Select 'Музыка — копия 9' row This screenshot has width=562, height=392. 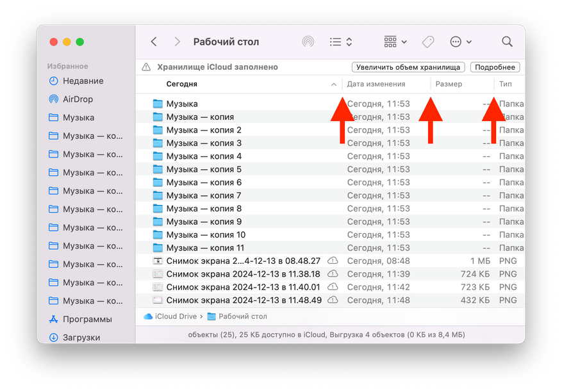[x=330, y=222]
